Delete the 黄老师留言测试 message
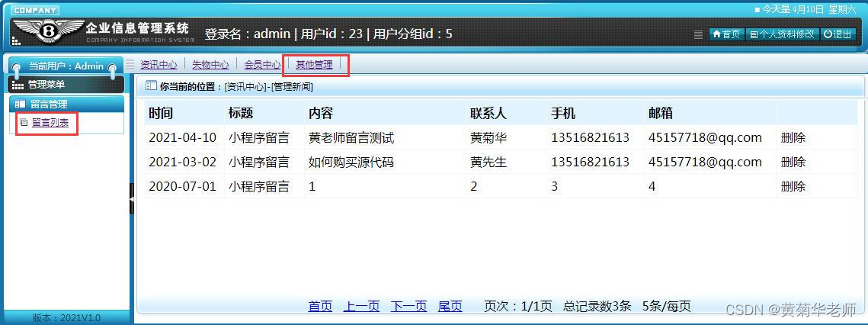 [x=793, y=137]
